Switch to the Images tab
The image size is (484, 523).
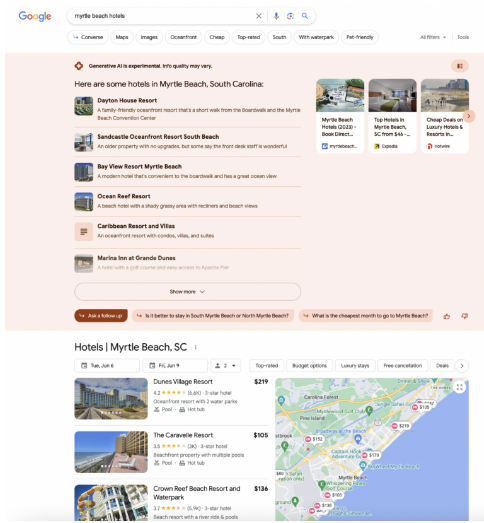(149, 37)
